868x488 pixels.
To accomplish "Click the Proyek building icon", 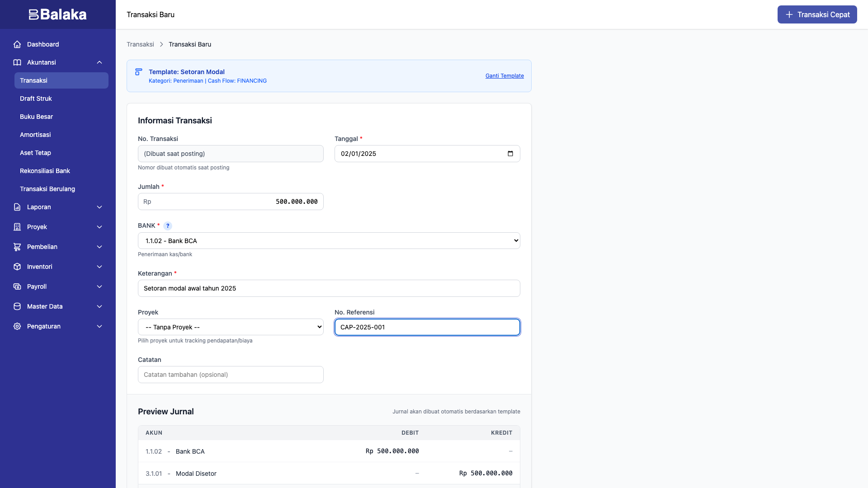I will point(17,227).
